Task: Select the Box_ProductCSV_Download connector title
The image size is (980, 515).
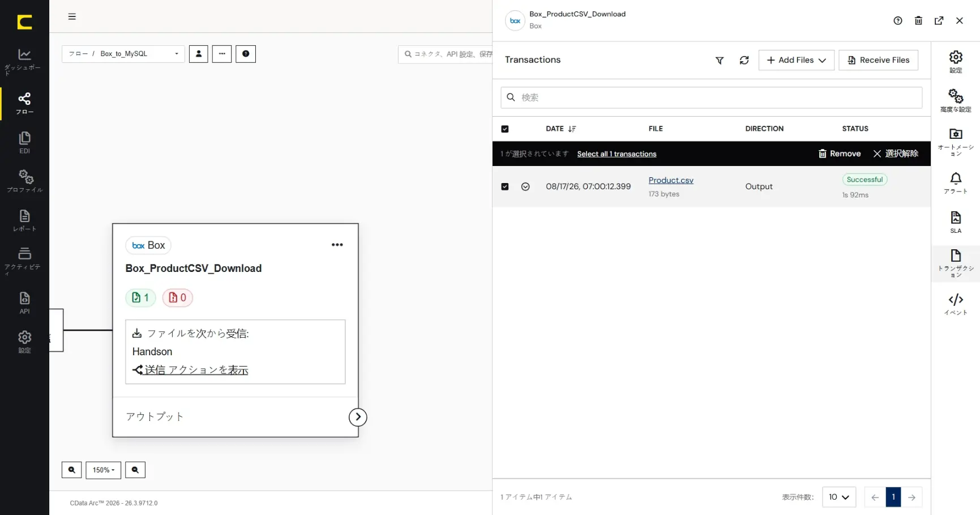Action: pyautogui.click(x=194, y=269)
